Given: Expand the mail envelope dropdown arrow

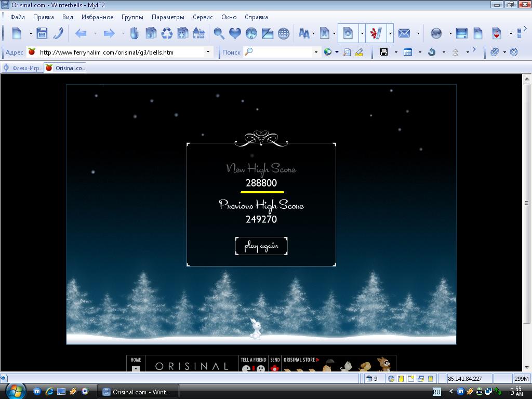Looking at the screenshot, I should click(x=418, y=34).
